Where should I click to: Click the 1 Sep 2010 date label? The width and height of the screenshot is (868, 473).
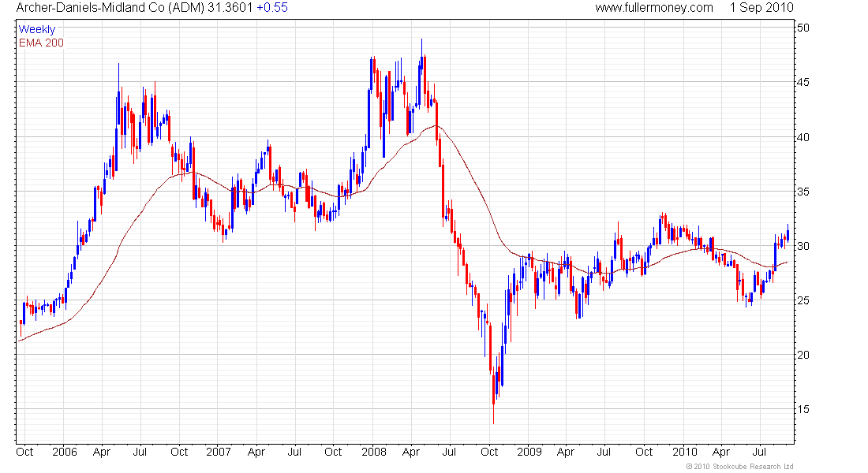[x=761, y=8]
